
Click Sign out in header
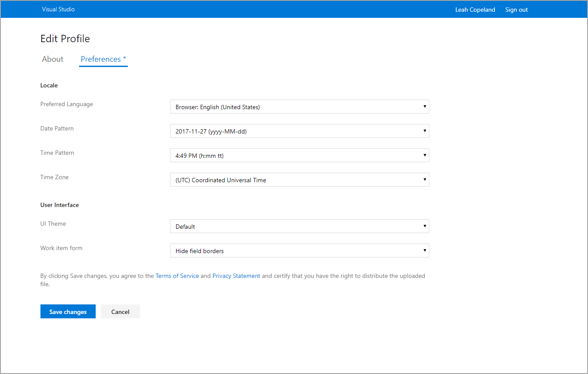[x=516, y=10]
